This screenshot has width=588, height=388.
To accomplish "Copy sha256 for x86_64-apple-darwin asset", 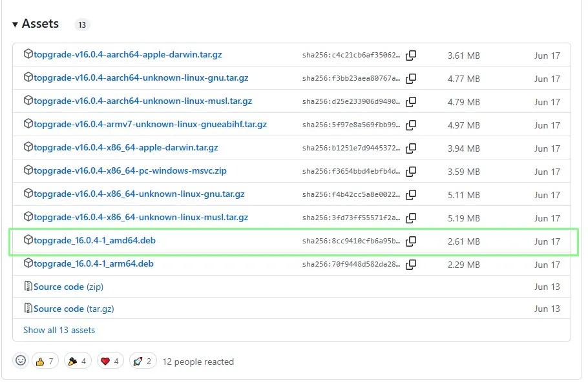I will pyautogui.click(x=411, y=148).
